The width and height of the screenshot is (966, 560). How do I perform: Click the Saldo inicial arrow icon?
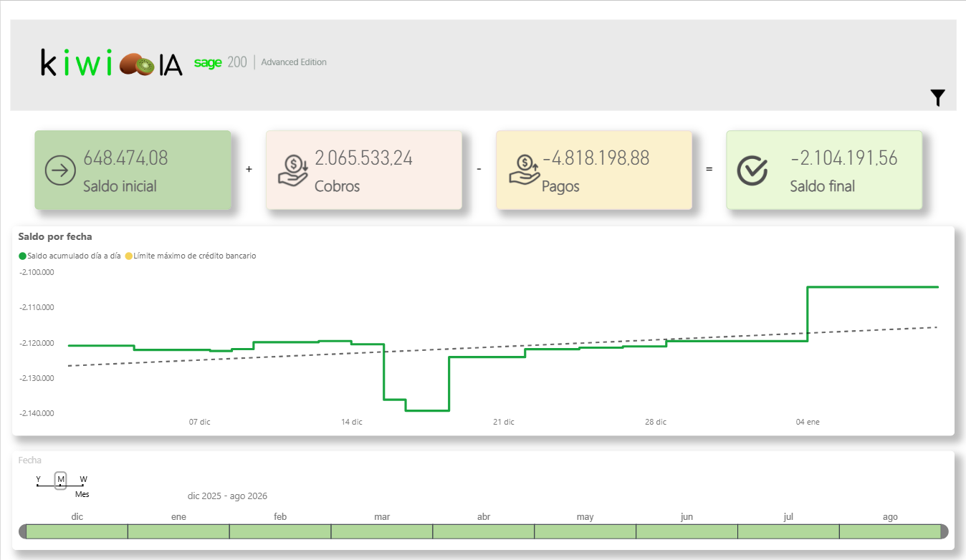click(60, 170)
